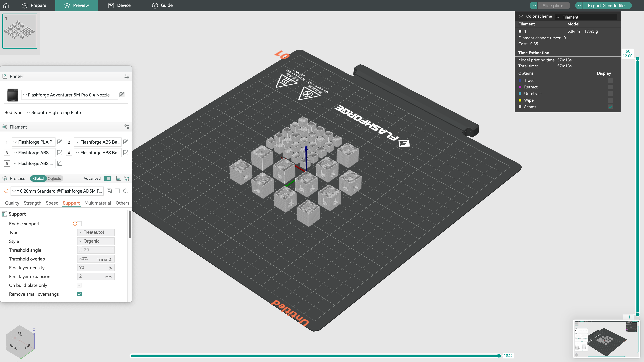The width and height of the screenshot is (644, 362).
Task: Edit filament 4 preset
Action: pos(126,153)
